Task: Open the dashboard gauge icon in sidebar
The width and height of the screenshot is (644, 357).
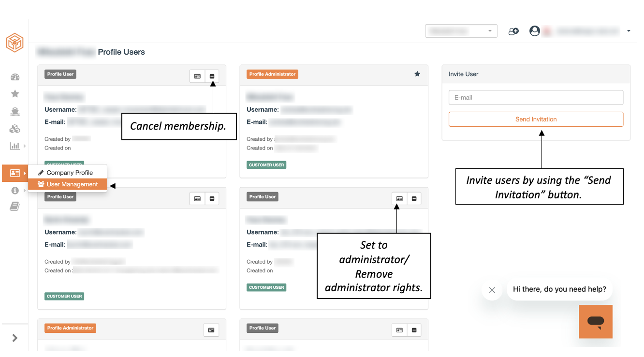Action: point(15,77)
